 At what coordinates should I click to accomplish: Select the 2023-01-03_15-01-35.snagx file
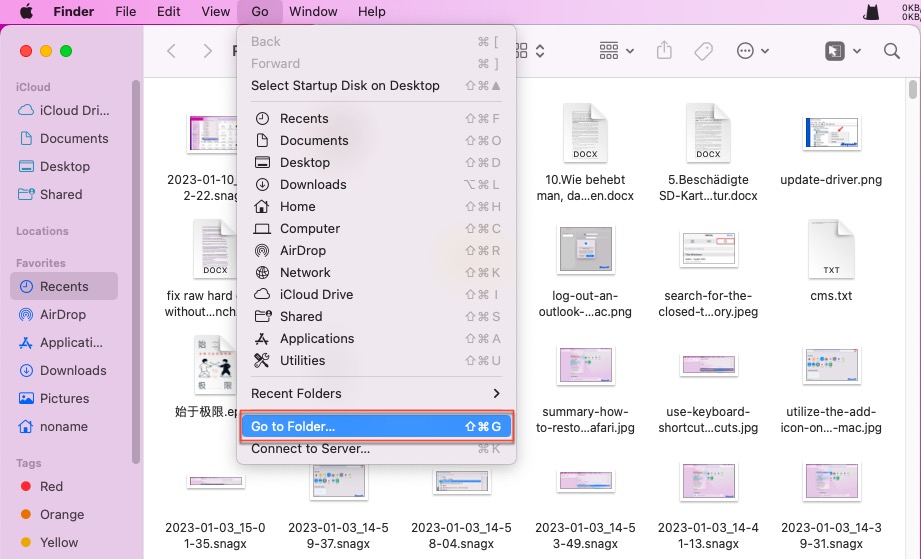click(x=215, y=481)
